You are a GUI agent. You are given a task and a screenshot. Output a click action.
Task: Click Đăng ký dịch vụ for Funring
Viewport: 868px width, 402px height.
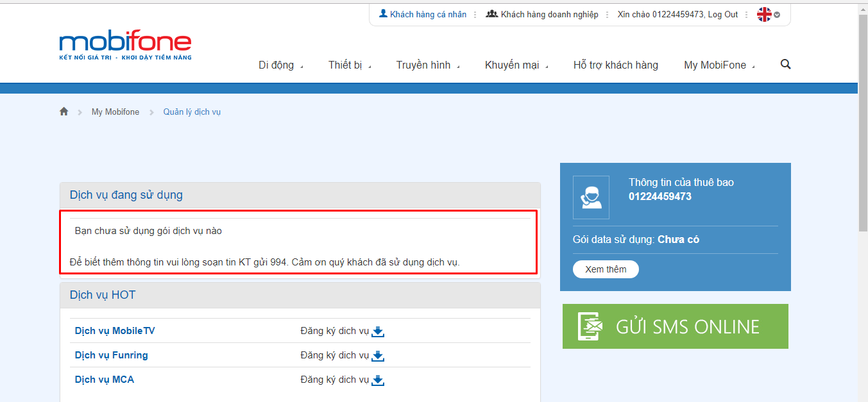click(334, 355)
